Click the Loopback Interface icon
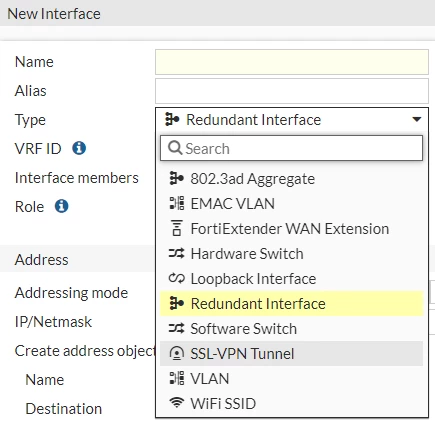Image resolution: width=435 pixels, height=430 pixels. (176, 278)
